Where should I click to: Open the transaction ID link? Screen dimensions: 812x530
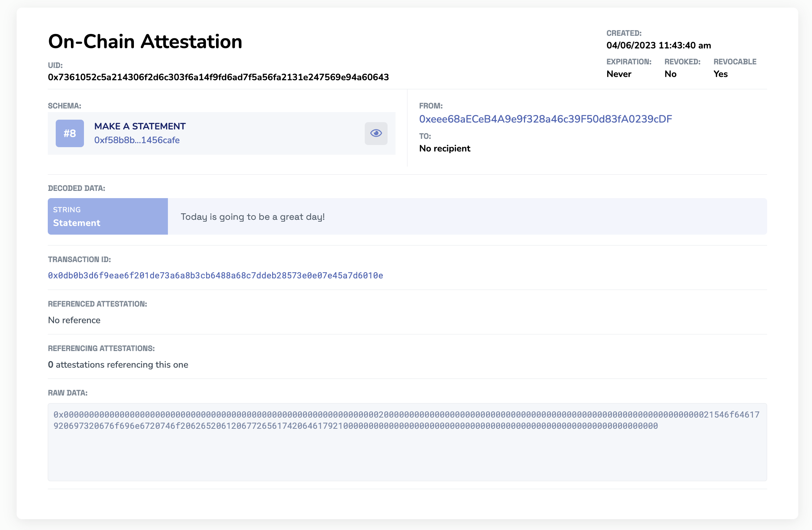tap(216, 275)
